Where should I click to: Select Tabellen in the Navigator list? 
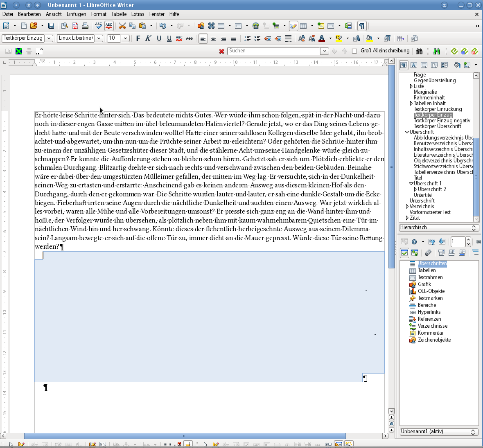[427, 270]
